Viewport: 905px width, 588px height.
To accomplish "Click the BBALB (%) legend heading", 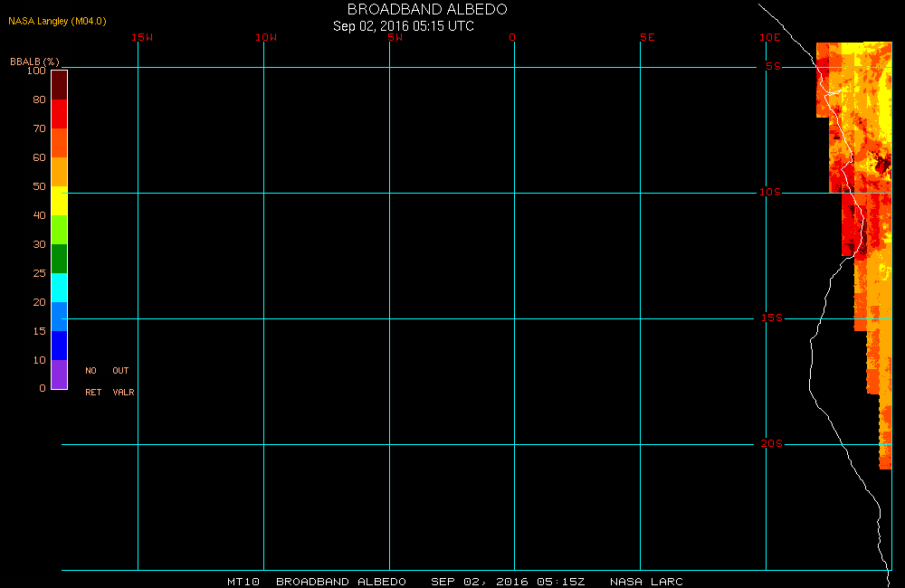I will 34,62.
